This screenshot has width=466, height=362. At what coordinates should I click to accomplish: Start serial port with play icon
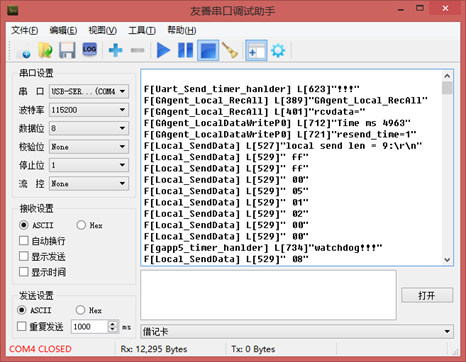pos(163,50)
